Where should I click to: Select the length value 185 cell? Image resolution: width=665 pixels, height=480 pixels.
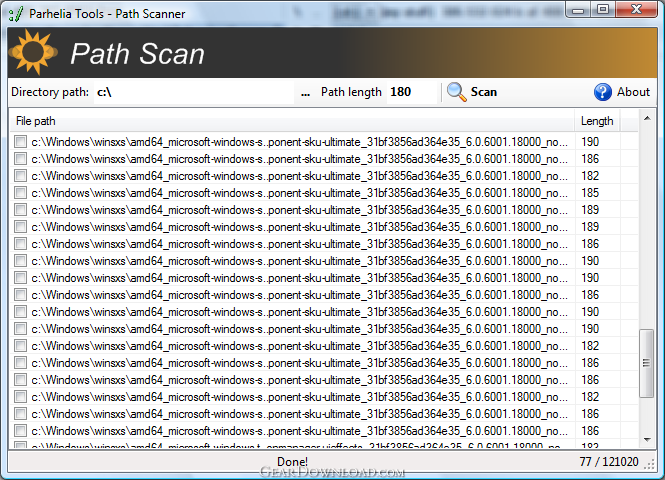(590, 193)
